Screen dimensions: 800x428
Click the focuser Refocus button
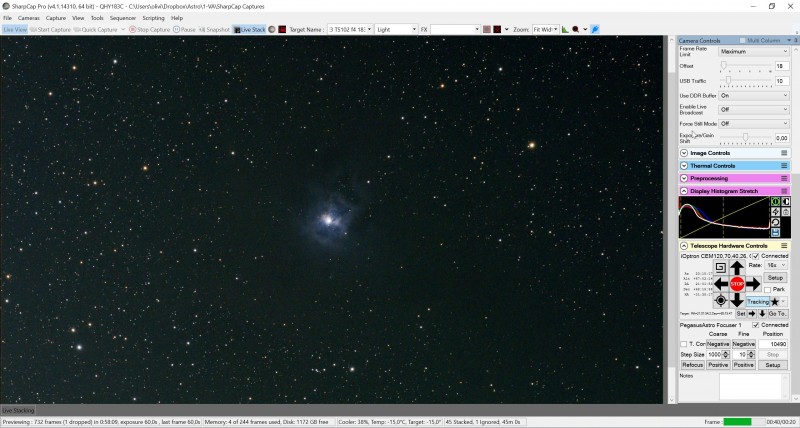tap(692, 365)
